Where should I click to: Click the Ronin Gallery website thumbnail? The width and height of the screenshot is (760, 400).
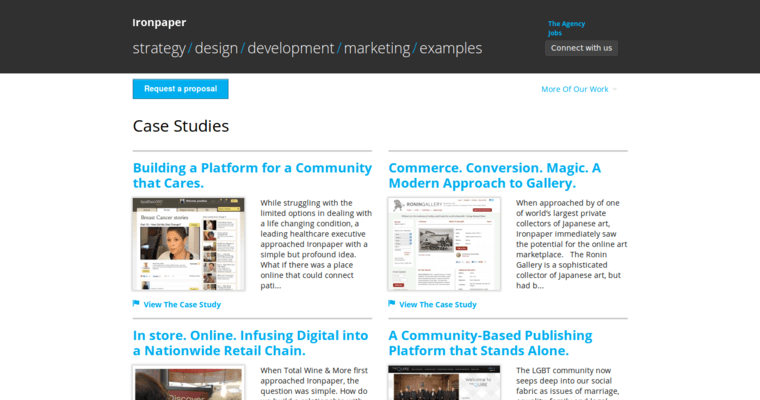[x=444, y=243]
